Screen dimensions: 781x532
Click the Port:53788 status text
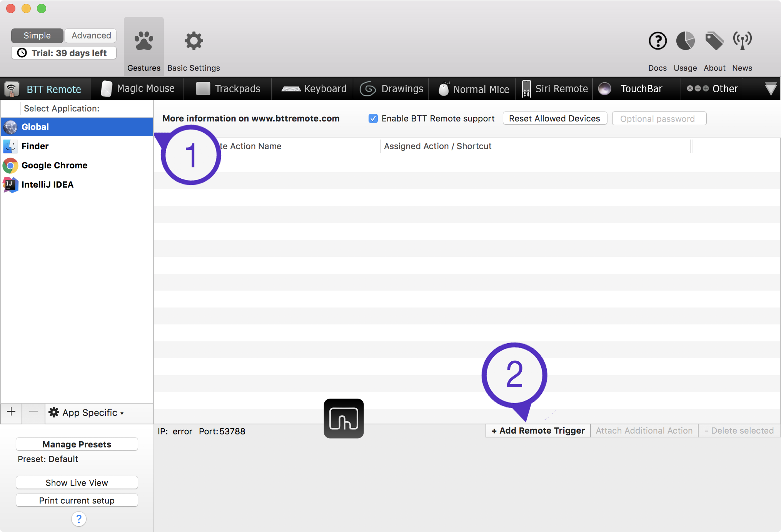click(x=222, y=431)
